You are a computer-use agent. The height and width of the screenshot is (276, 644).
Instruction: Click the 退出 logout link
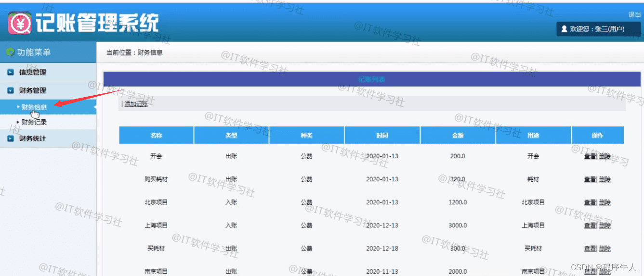coord(635,15)
